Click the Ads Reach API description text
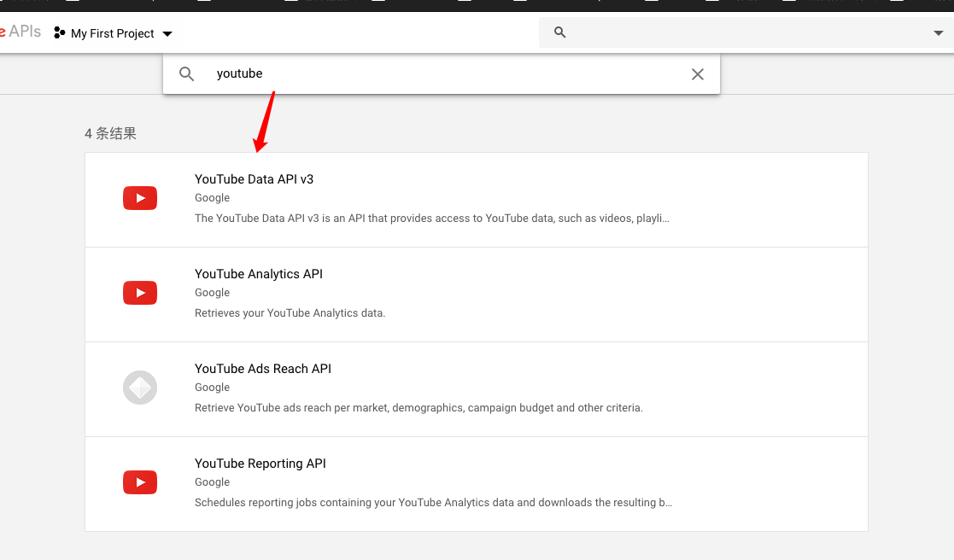 coord(418,408)
